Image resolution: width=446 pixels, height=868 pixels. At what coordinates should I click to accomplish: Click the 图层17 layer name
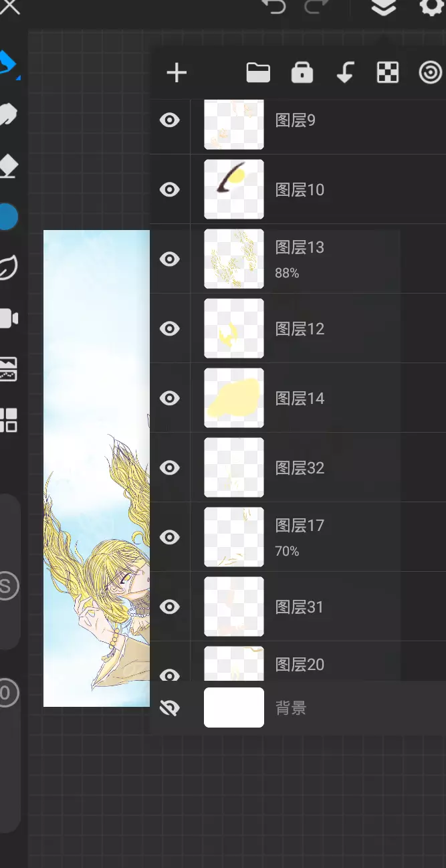click(300, 526)
